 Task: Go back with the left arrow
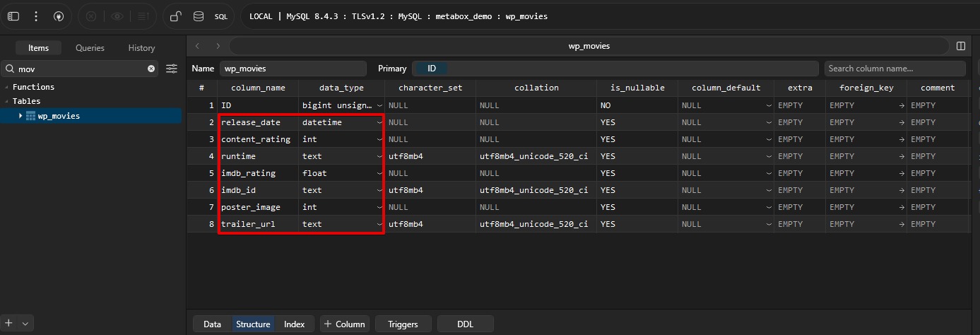tap(197, 46)
